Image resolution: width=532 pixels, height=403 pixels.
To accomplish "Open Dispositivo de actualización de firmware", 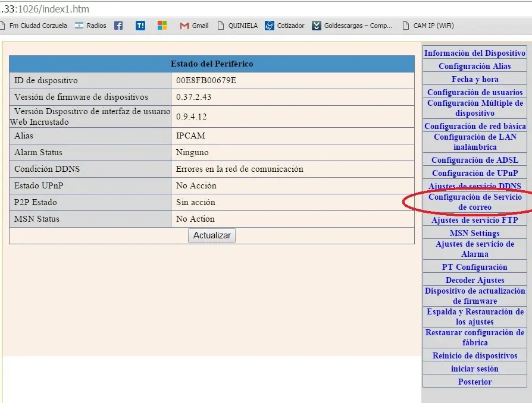I will coord(475,296).
